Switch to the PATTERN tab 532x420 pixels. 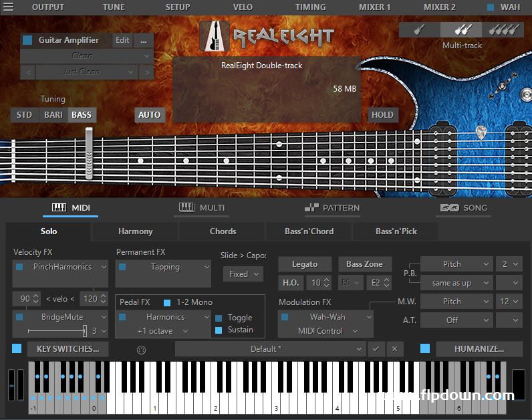coord(332,208)
